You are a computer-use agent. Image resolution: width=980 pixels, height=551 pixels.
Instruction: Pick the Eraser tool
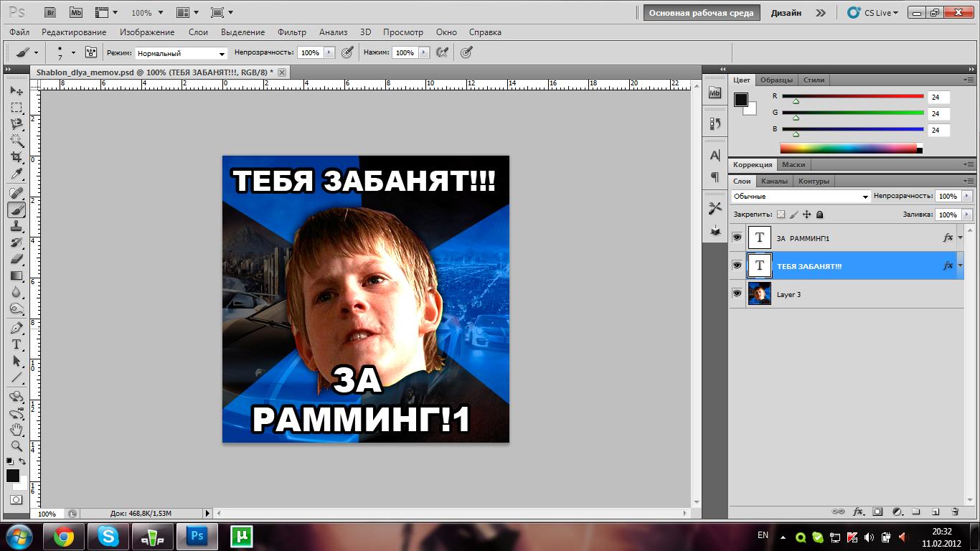pos(17,260)
